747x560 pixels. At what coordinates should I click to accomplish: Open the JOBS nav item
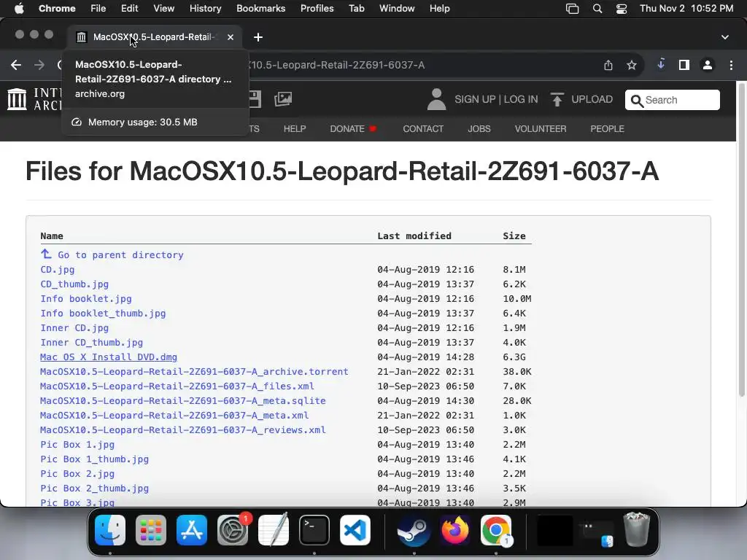[479, 128]
